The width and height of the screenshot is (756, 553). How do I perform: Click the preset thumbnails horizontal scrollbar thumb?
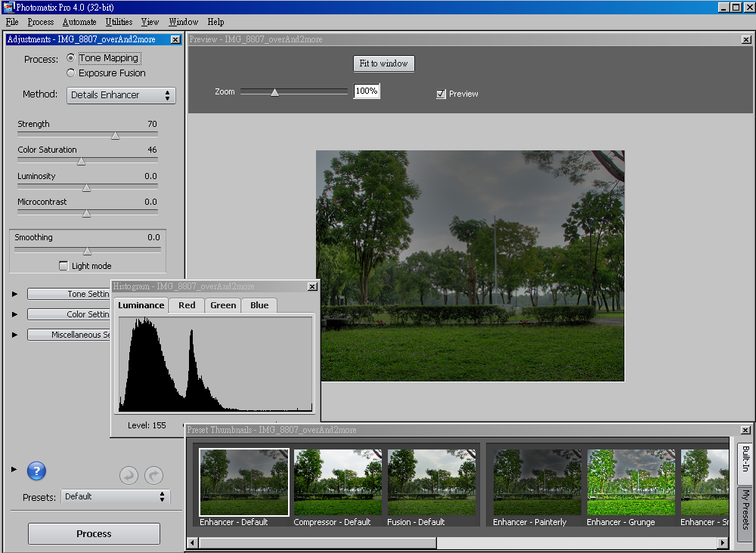(x=318, y=542)
